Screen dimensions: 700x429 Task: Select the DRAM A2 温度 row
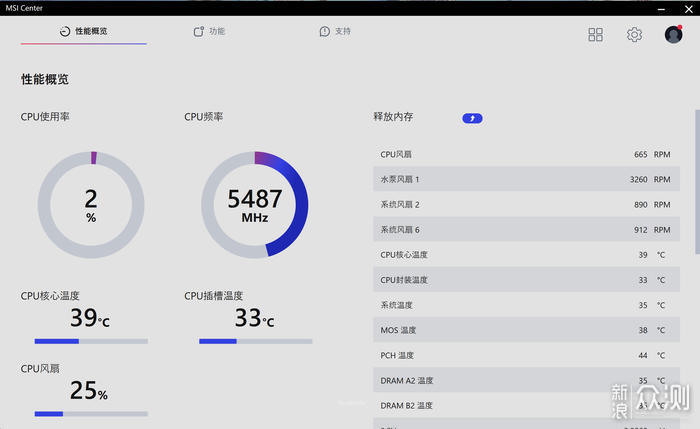tap(526, 380)
